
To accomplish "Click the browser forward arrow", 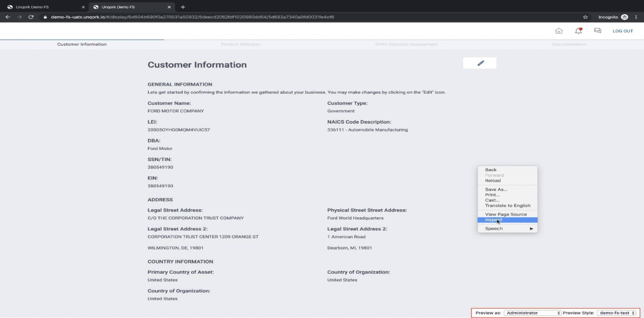I will [20, 17].
